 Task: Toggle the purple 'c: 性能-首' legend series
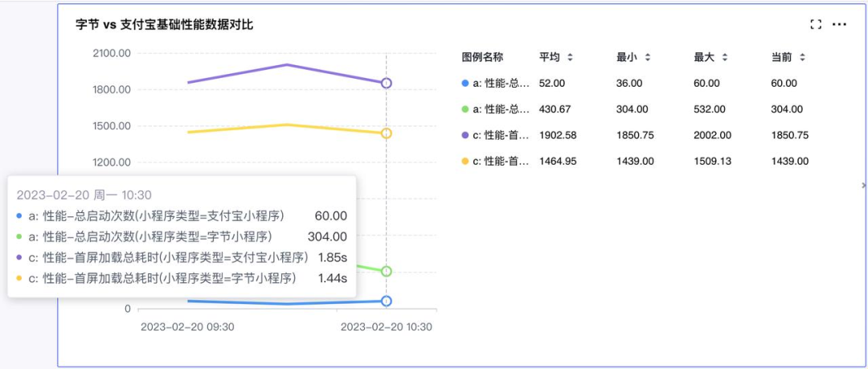496,136
